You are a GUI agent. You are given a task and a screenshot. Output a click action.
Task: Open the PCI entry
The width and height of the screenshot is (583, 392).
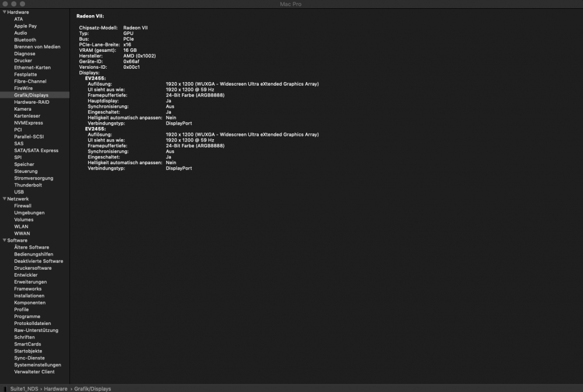(18, 130)
